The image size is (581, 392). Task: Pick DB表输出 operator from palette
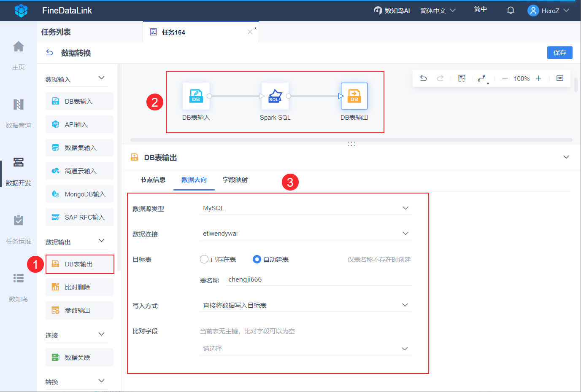[79, 264]
